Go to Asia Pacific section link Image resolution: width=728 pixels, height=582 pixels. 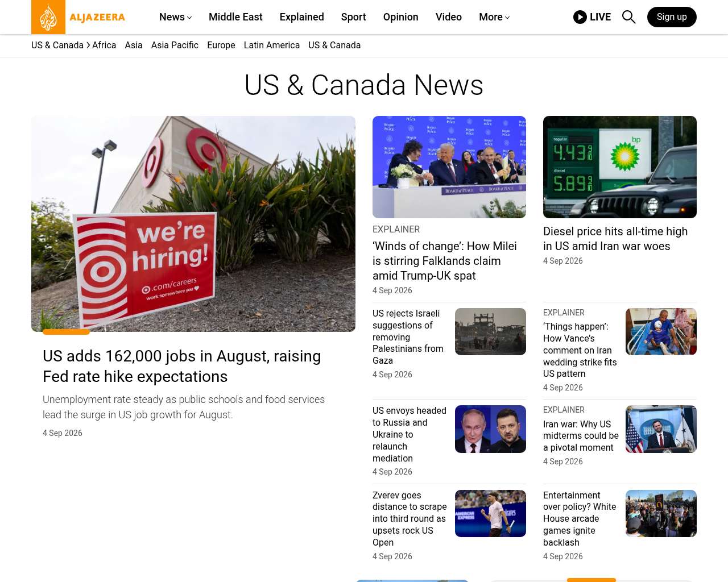click(175, 45)
